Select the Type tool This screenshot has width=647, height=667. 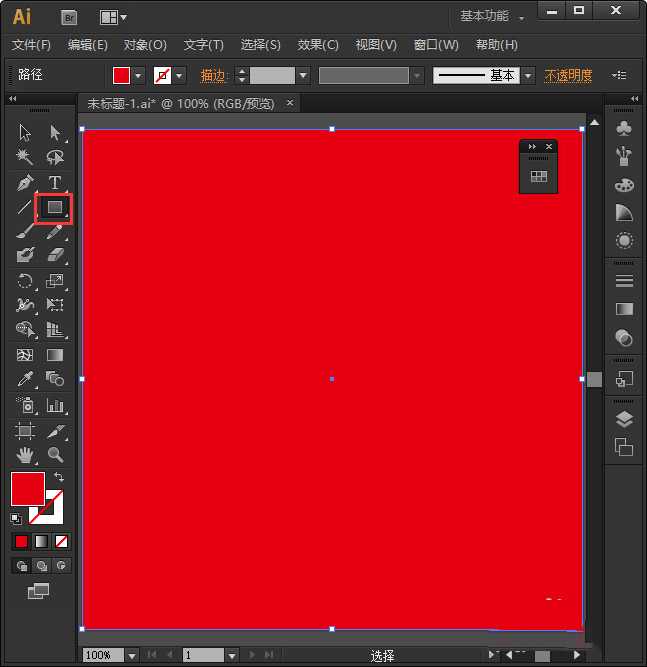point(55,183)
